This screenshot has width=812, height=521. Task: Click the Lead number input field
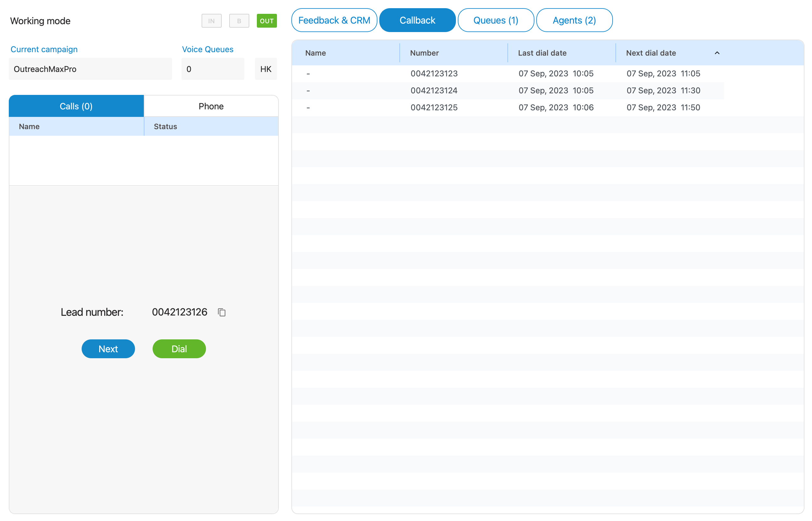(x=179, y=312)
